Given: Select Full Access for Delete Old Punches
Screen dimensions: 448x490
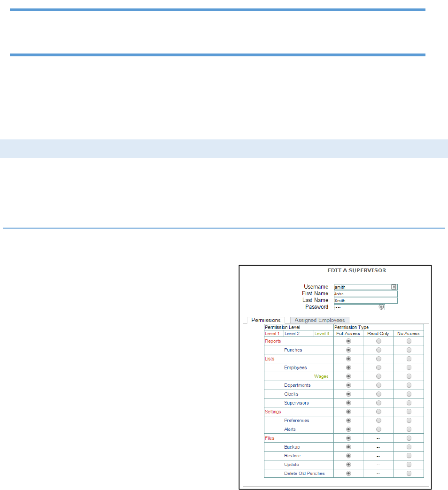Looking at the screenshot, I should tap(348, 474).
